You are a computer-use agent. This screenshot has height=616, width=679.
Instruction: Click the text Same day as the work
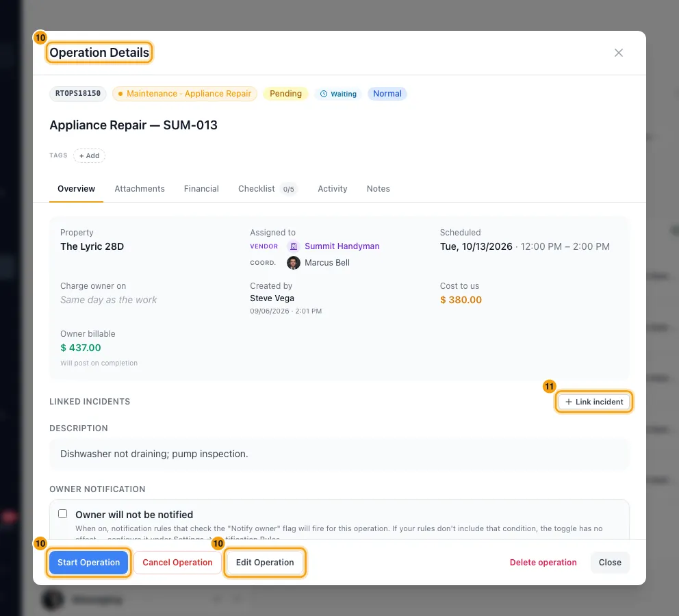tap(109, 300)
